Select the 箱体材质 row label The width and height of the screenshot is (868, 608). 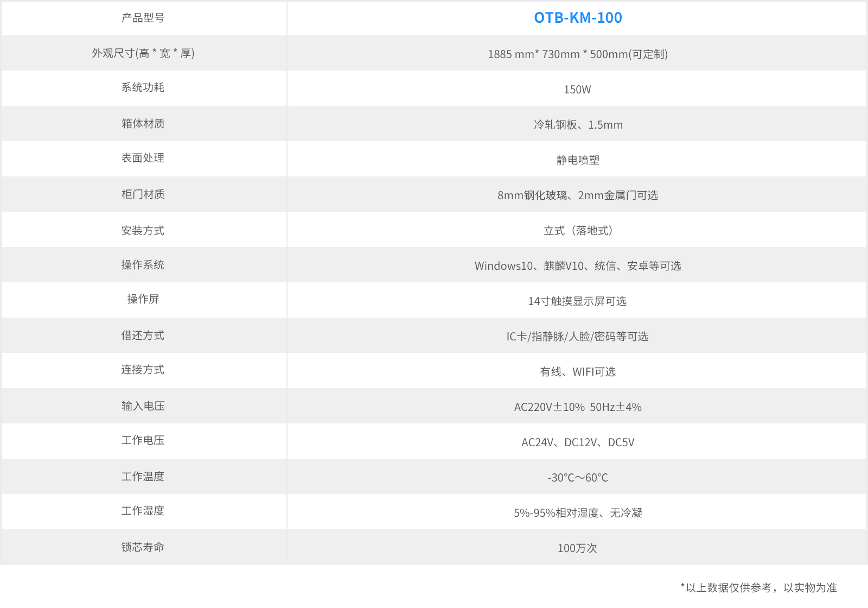click(143, 124)
